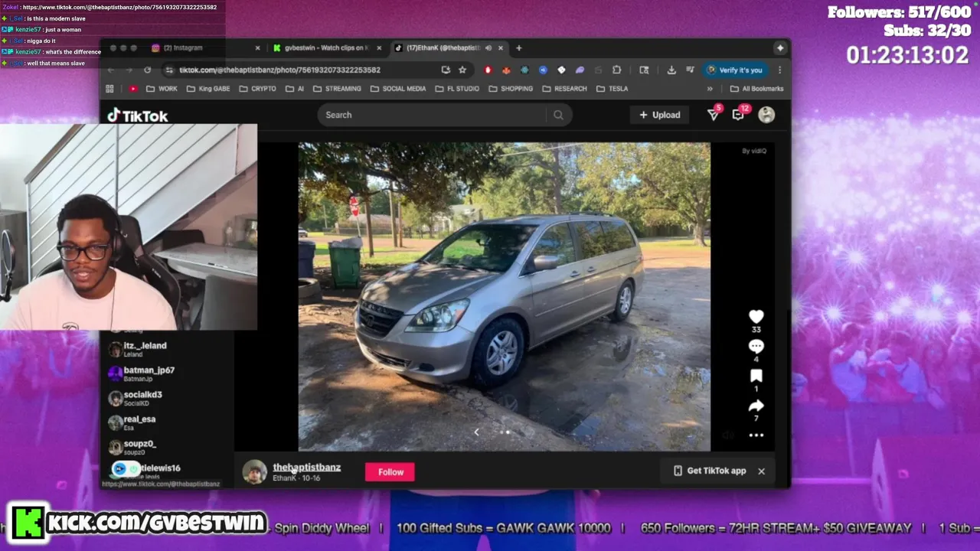Open TikTok profile avatar menu
This screenshot has width=980, height=551.
pos(766,115)
